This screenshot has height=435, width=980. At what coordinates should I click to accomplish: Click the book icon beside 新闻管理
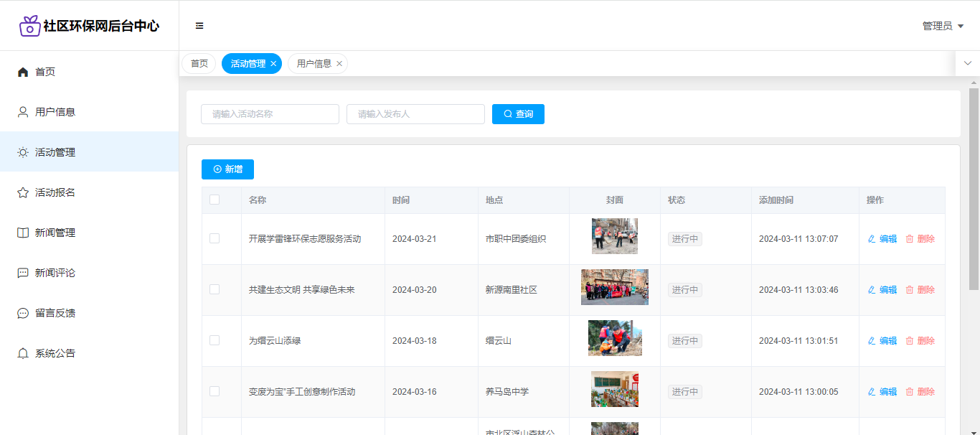tap(23, 233)
